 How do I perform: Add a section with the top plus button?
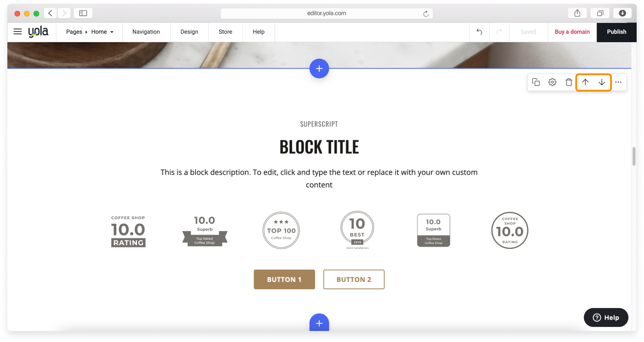click(x=319, y=68)
